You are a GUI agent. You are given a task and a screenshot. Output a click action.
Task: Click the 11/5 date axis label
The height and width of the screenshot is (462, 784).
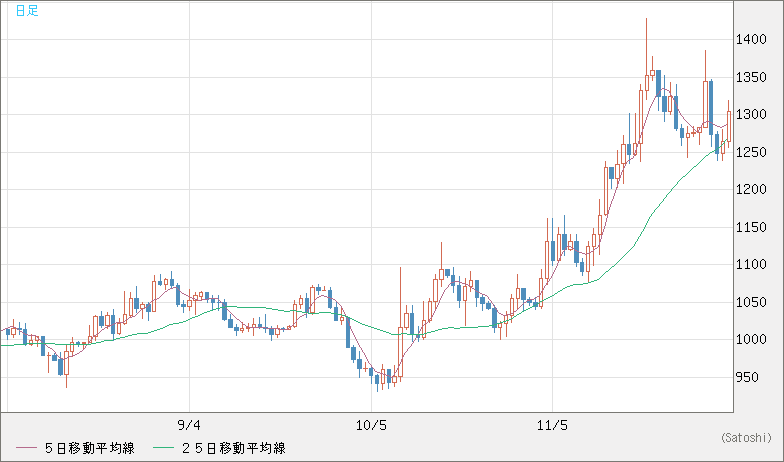coord(552,426)
